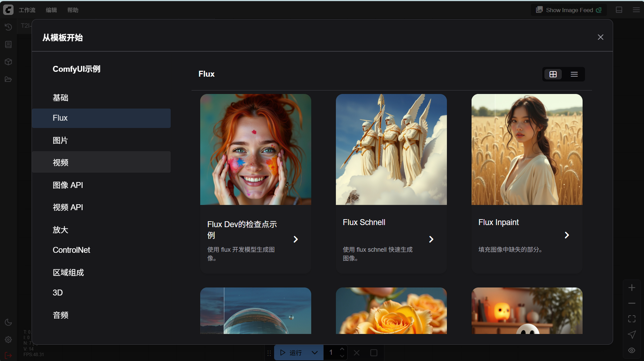This screenshot has width=644, height=361.
Task: Select the 图像 API category
Action: pos(101,185)
